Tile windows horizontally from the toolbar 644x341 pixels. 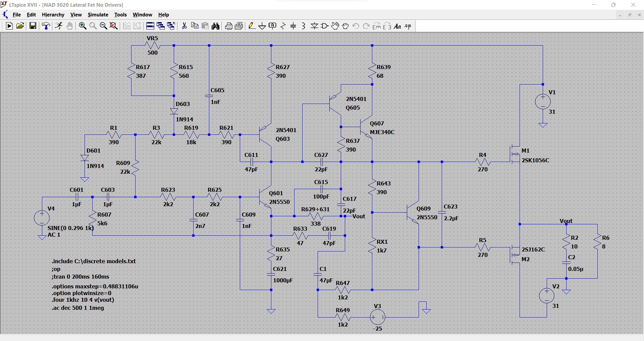pos(150,26)
